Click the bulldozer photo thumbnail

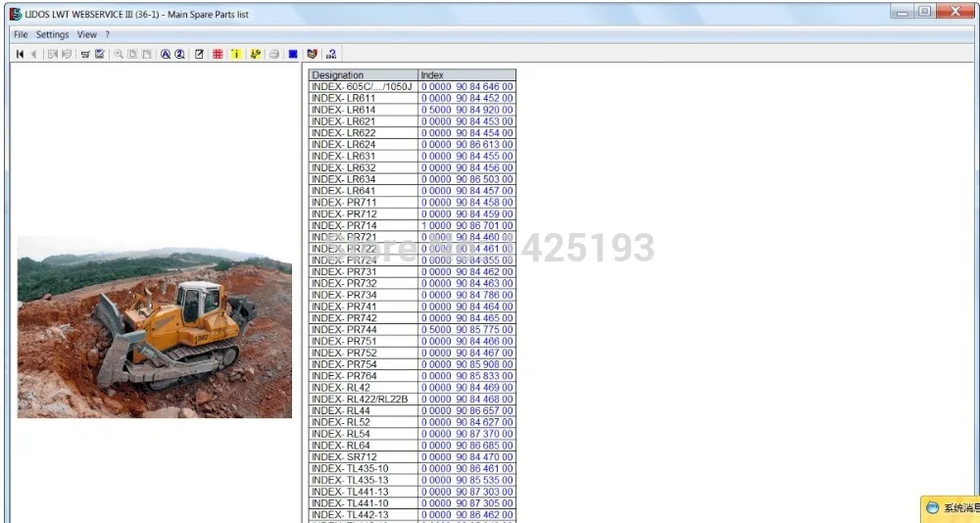155,327
